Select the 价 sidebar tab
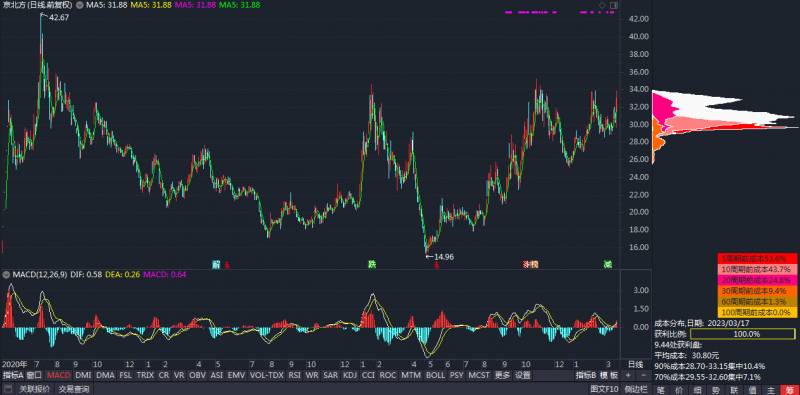Image resolution: width=800 pixels, height=395 pixels. pos(679,390)
